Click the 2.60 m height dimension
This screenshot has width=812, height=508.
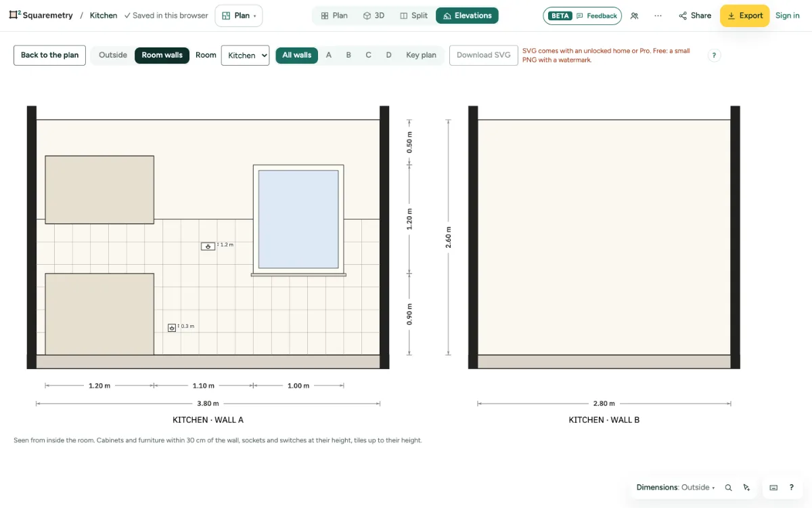tap(448, 237)
